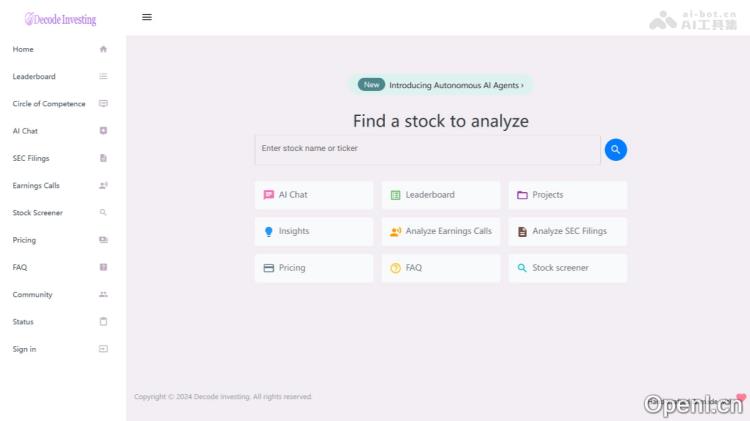Type in the stock name search field
Viewport: 750px width, 421px height.
[427, 149]
